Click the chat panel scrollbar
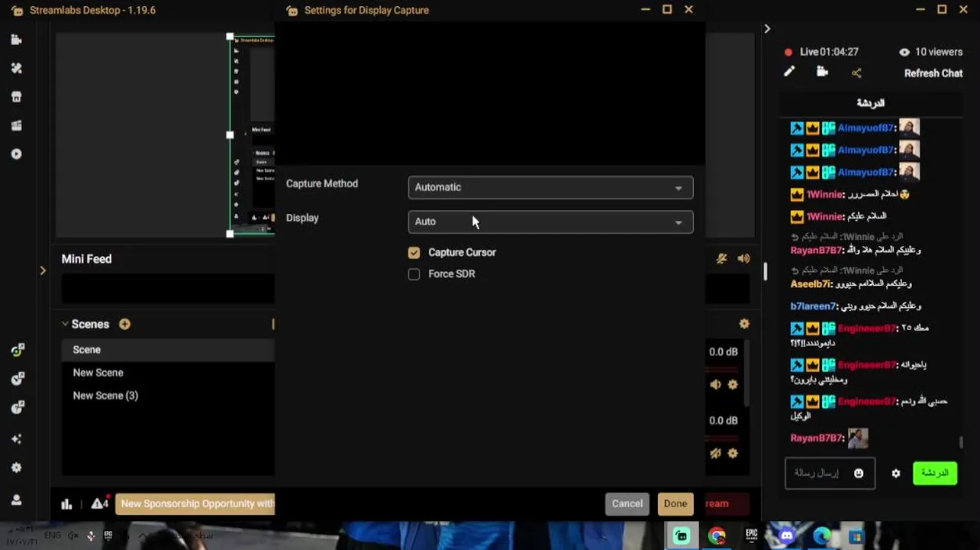Image resolution: width=980 pixels, height=550 pixels. 961,442
